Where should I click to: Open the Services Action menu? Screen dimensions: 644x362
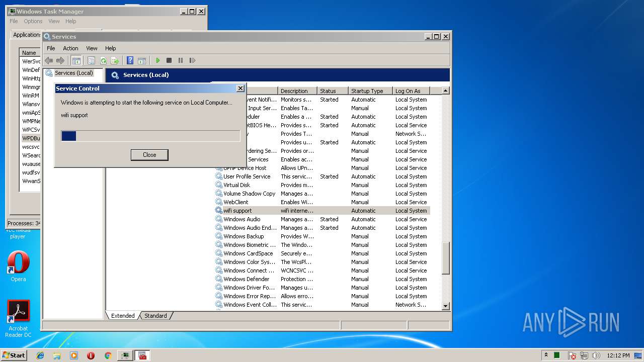[70, 48]
